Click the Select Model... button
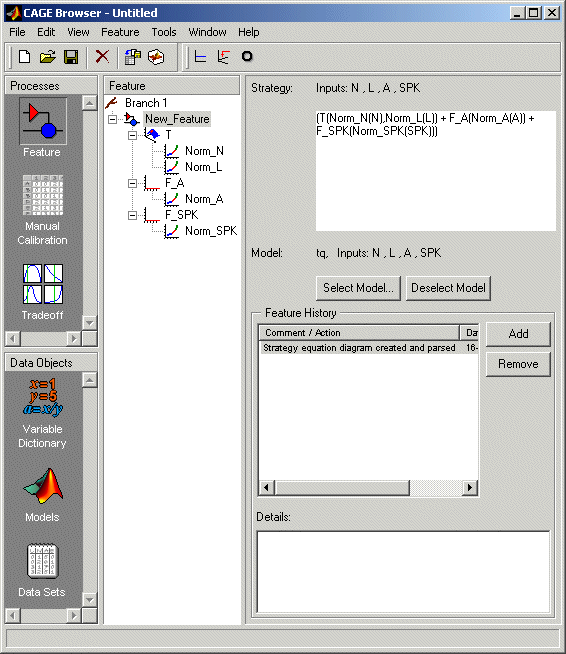This screenshot has height=654, width=566. (358, 288)
